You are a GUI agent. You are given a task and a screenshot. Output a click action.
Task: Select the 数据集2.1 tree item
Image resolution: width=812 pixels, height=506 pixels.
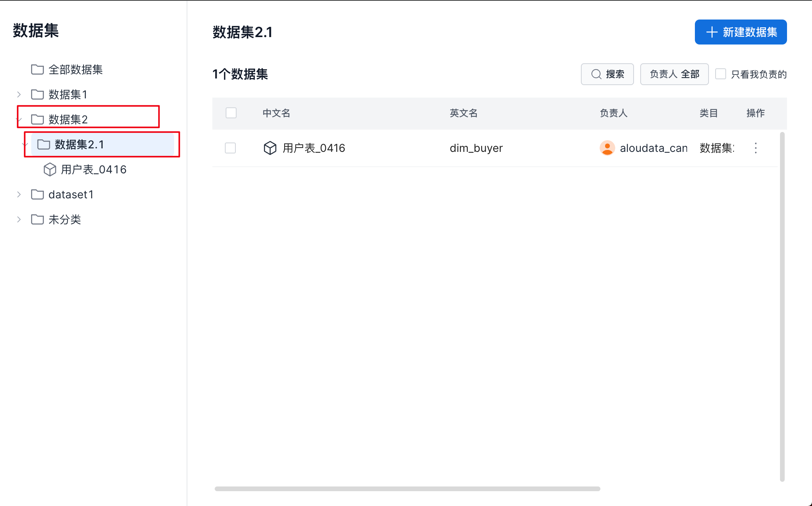pos(79,144)
